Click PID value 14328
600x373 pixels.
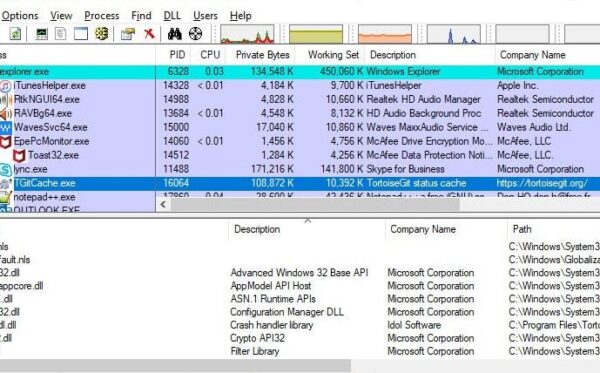pos(176,86)
